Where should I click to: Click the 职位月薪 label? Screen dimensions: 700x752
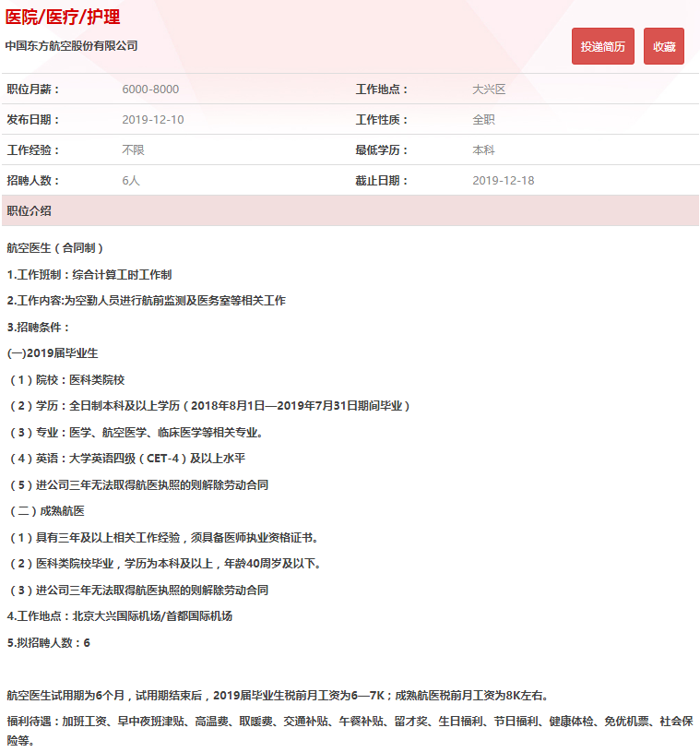(32, 90)
